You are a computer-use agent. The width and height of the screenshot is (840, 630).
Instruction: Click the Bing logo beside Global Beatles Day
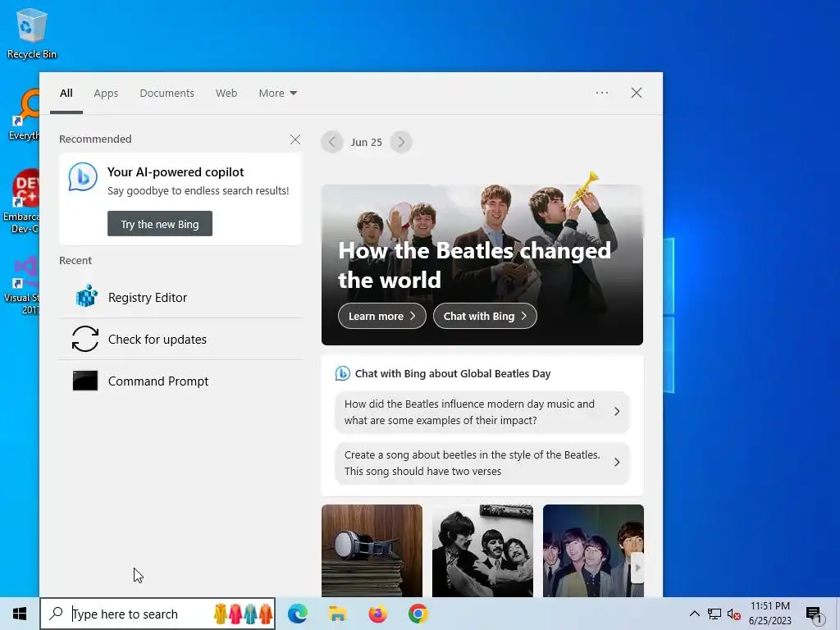pyautogui.click(x=342, y=373)
